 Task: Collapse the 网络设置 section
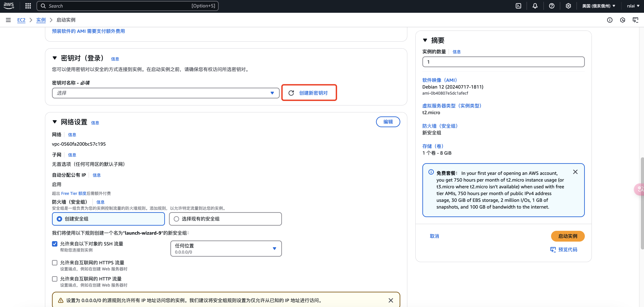tap(55, 122)
